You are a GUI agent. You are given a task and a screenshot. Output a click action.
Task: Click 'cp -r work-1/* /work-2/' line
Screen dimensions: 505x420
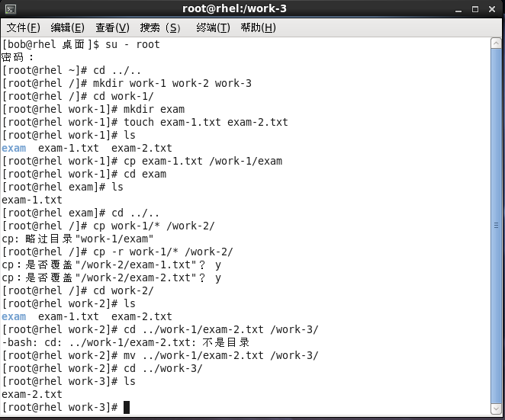[x=117, y=252]
